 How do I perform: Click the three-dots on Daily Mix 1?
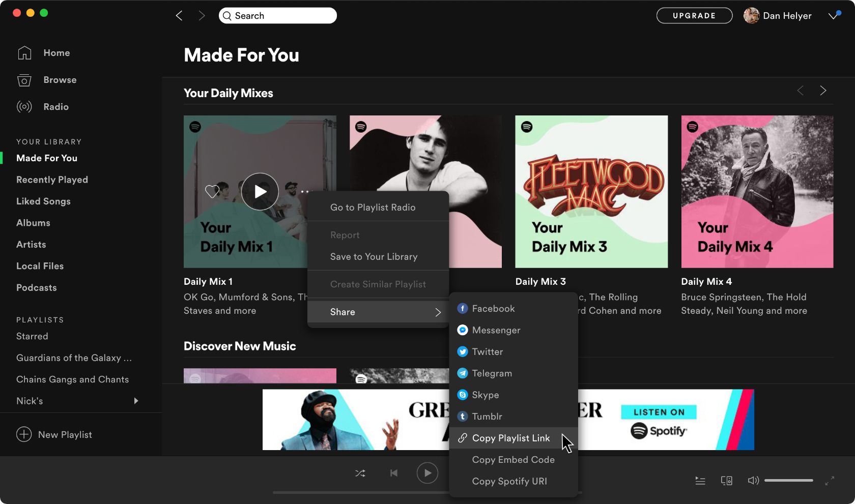(305, 192)
